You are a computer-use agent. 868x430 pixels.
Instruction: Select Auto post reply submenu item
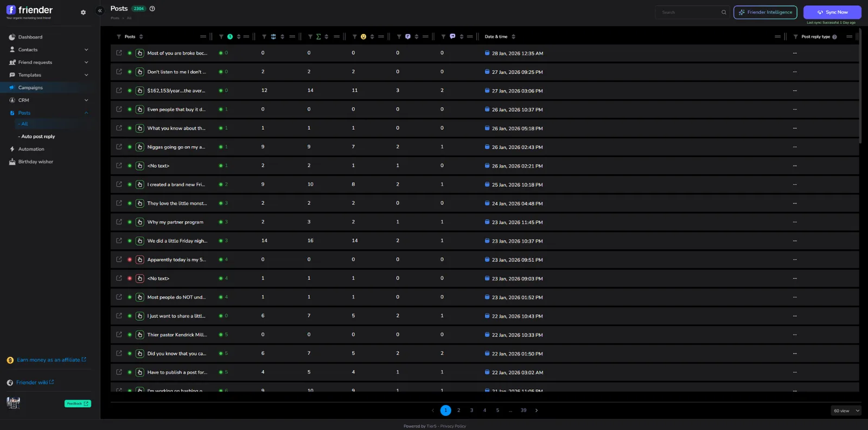click(38, 137)
